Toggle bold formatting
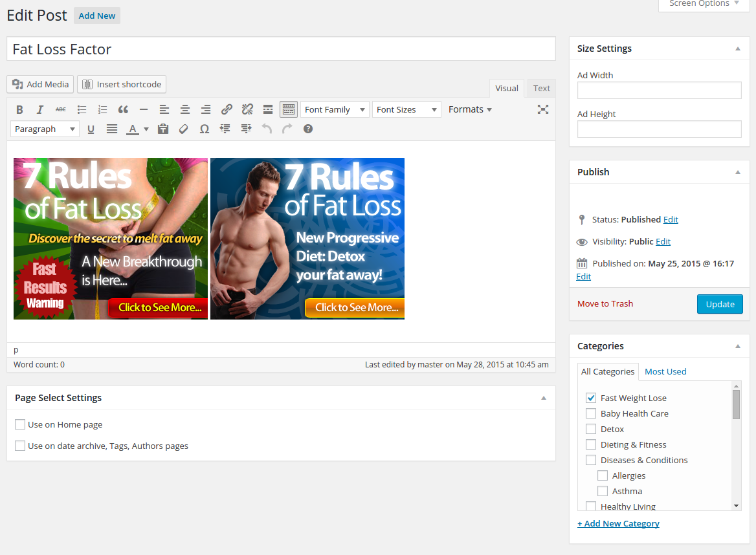The width and height of the screenshot is (756, 555). [19, 110]
